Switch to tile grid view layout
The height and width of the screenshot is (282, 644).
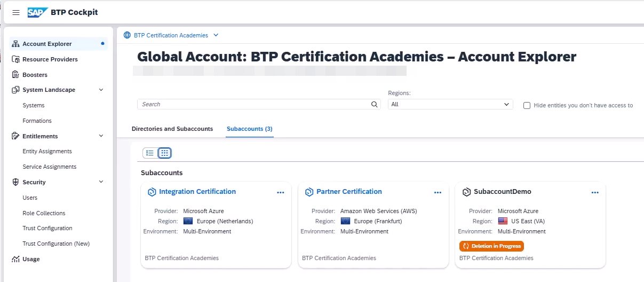click(164, 153)
